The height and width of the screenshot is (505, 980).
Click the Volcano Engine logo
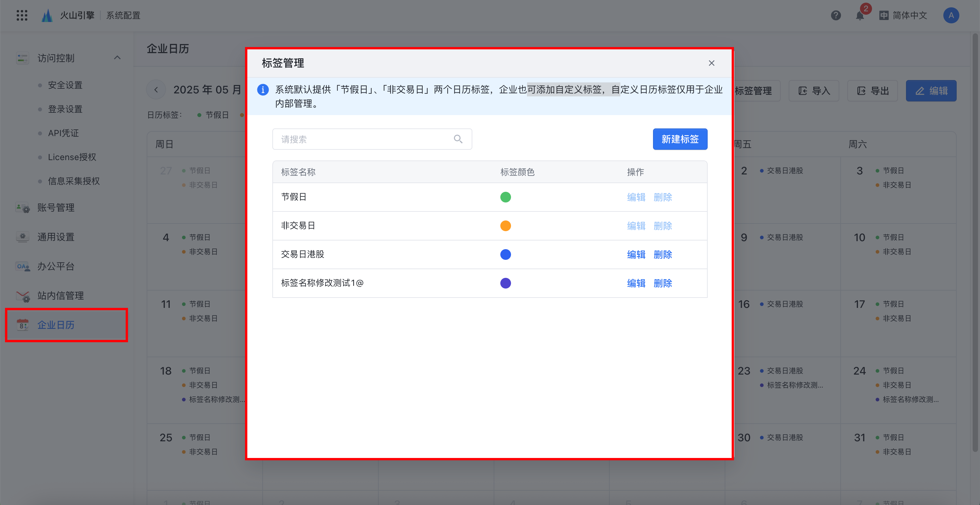[x=47, y=15]
